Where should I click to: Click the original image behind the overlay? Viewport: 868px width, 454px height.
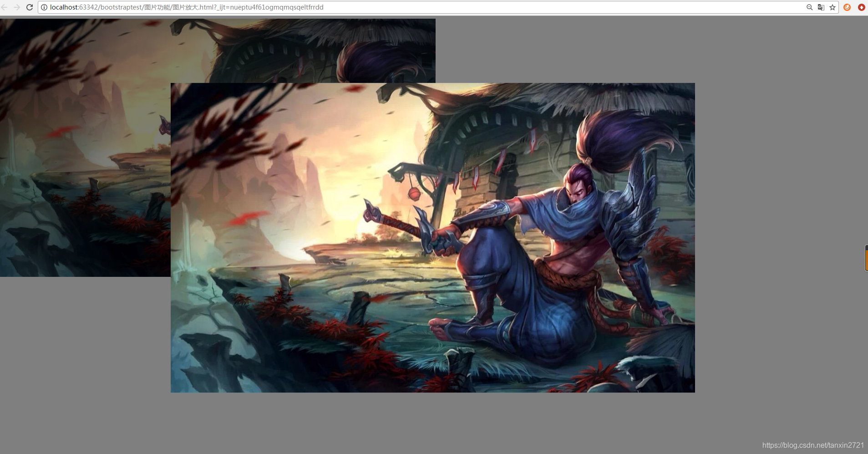coord(85,148)
